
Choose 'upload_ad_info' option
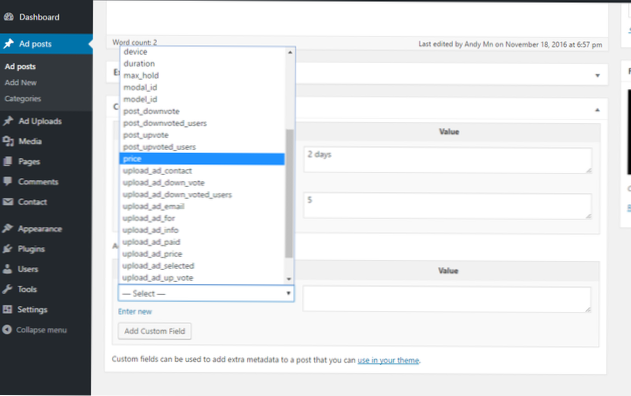pyautogui.click(x=202, y=230)
